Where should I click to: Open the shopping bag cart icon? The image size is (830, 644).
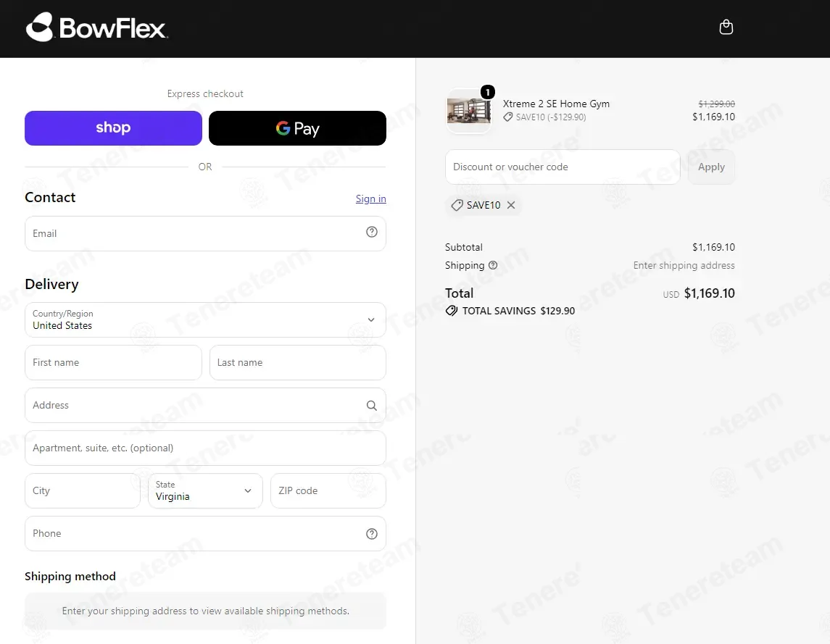pos(726,27)
